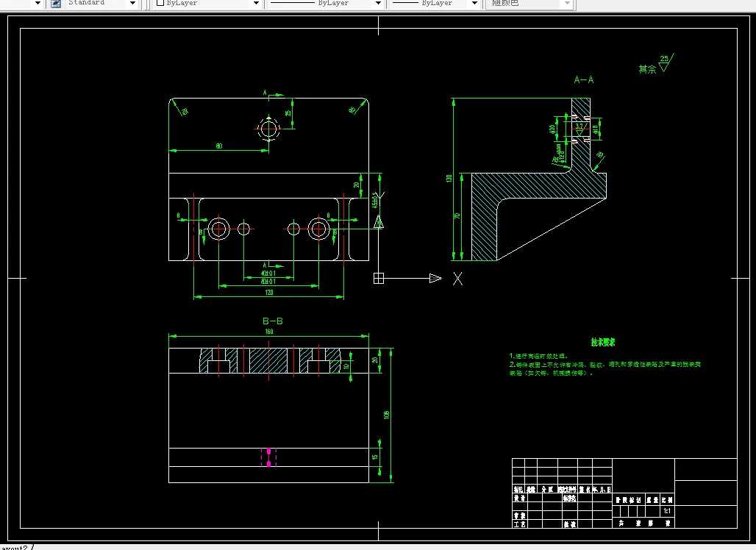Select the 130 vertical dimension text
The image size is (756, 550).
[x=449, y=179]
